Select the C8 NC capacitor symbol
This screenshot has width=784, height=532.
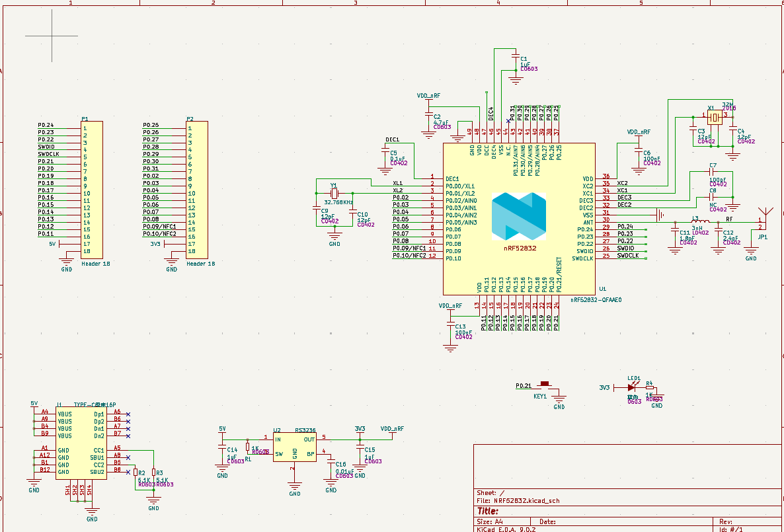pyautogui.click(x=711, y=197)
